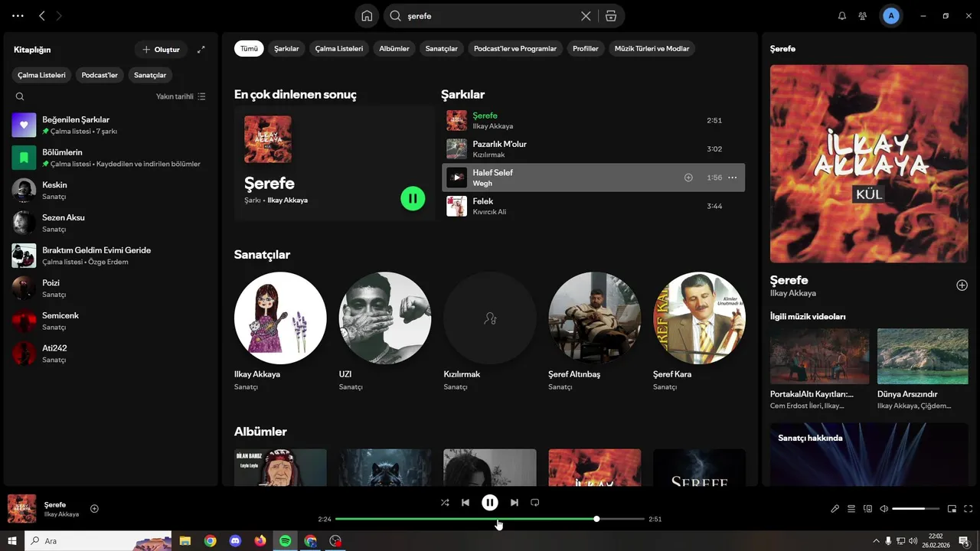Adjust the volume slider
The width and height of the screenshot is (980, 551).
(915, 509)
